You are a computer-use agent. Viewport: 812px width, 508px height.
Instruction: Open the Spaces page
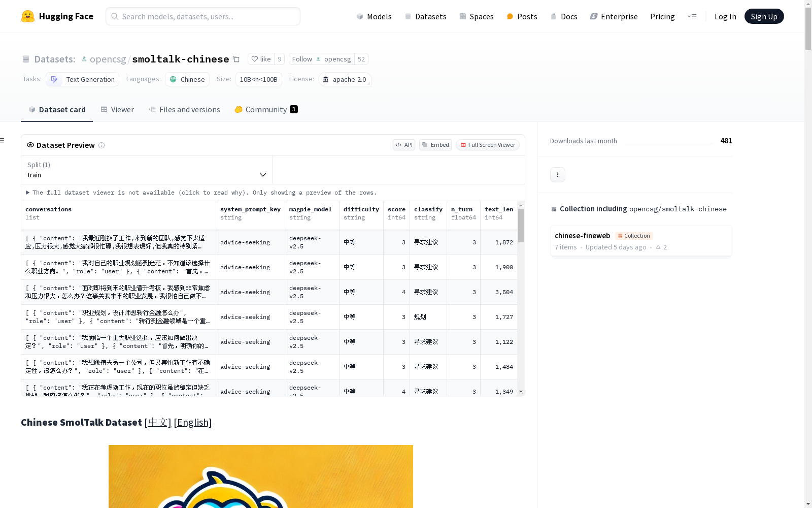point(477,16)
